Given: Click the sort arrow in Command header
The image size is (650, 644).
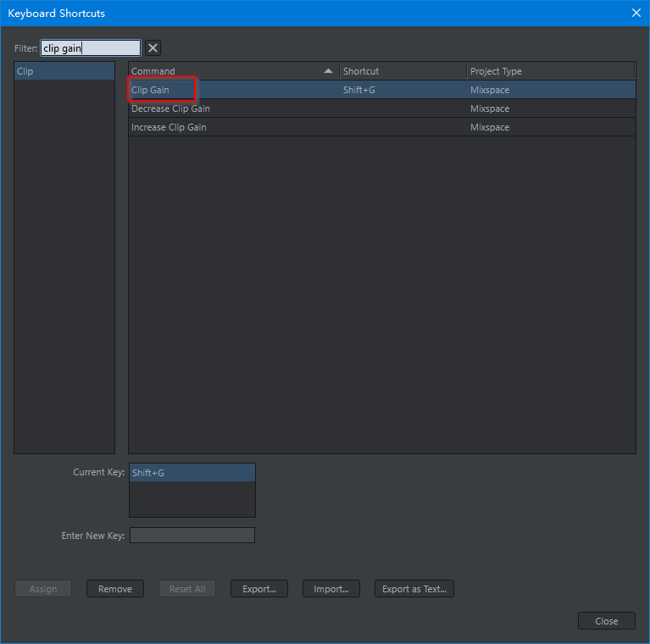Looking at the screenshot, I should click(x=328, y=71).
